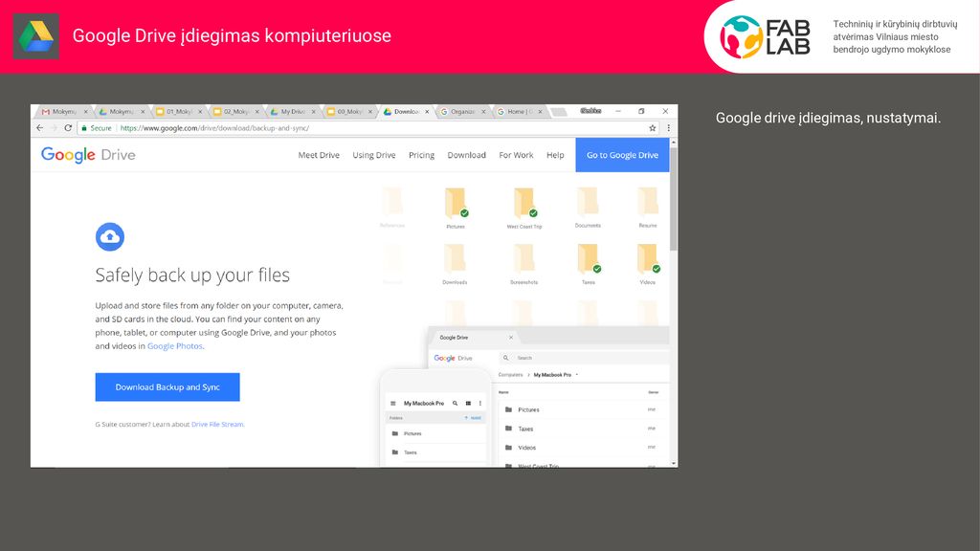The height and width of the screenshot is (551, 980).
Task: Click the Go to Google Drive button
Action: (x=622, y=155)
